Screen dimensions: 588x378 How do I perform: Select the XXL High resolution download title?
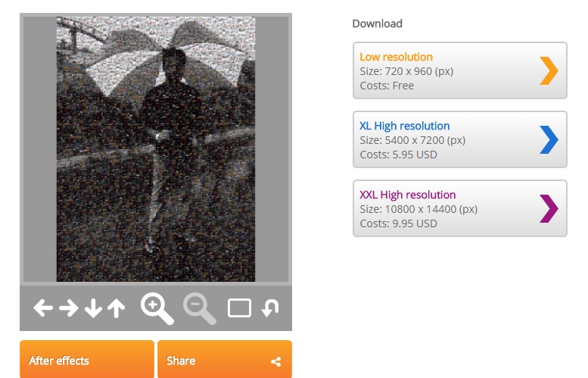click(x=408, y=195)
